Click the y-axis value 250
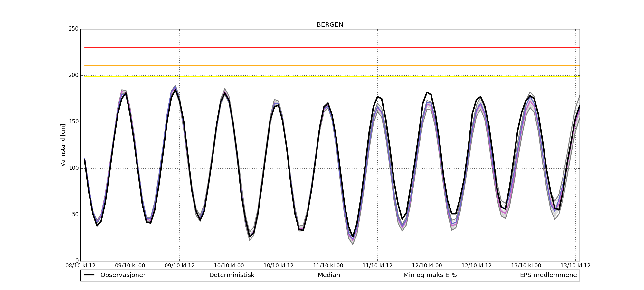 click(x=73, y=29)
